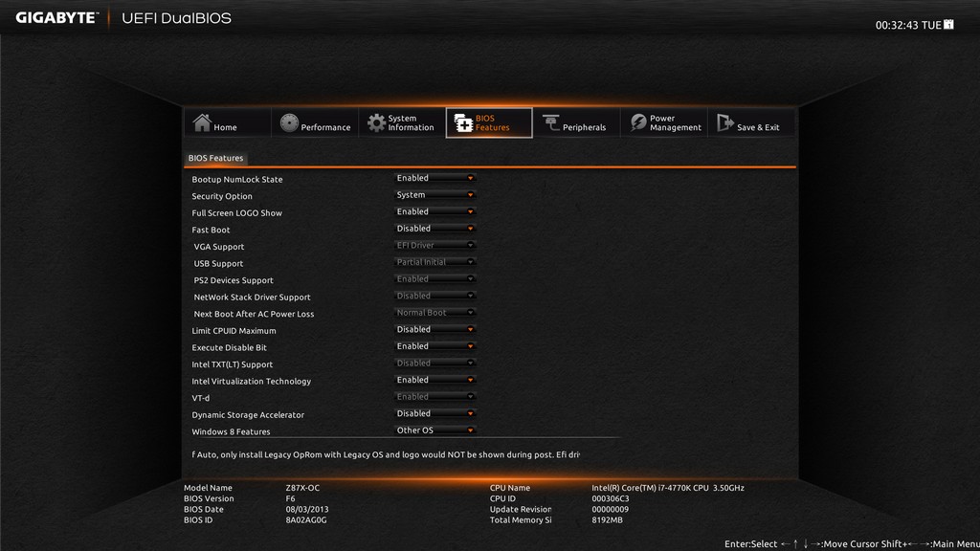Click the GIGABYTE logo
This screenshot has height=551, width=980.
56,17
